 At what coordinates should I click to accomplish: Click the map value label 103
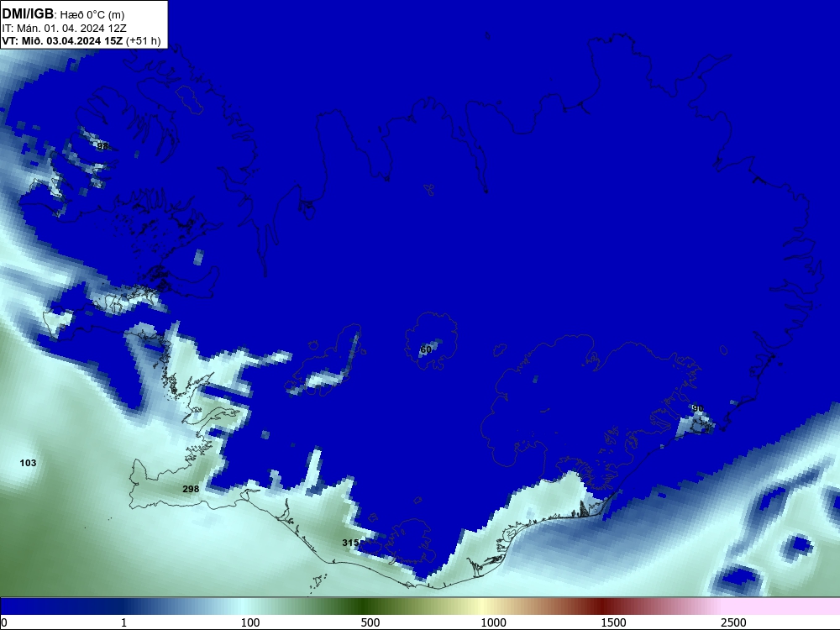28,463
